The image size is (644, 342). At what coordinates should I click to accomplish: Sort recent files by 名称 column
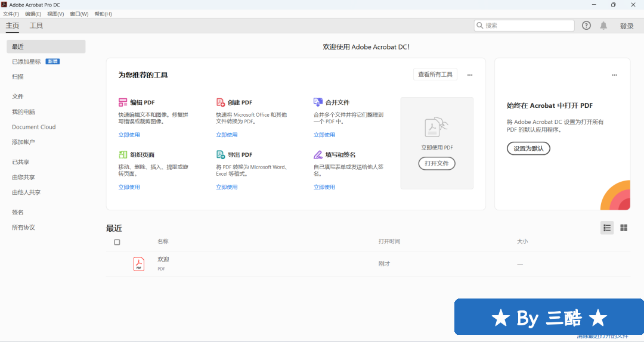[163, 241]
